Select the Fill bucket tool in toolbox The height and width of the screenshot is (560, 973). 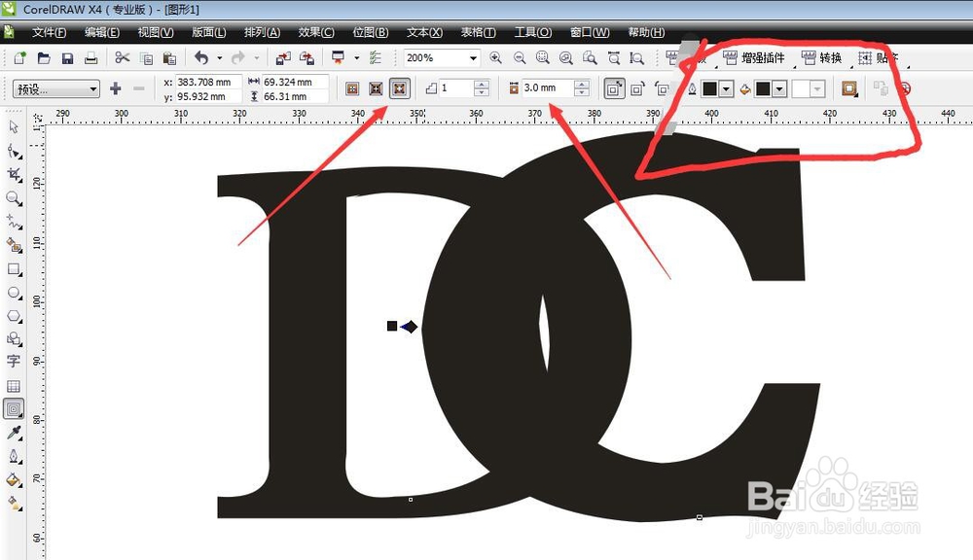[14, 480]
